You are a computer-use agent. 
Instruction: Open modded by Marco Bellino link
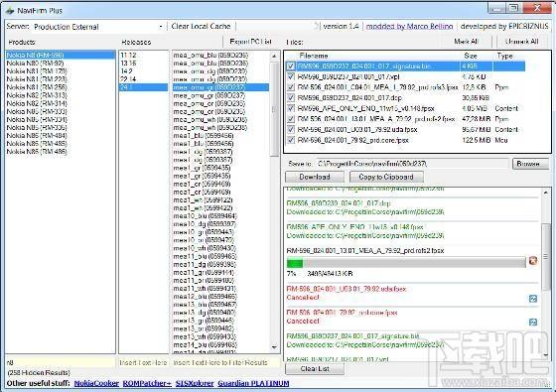pos(409,26)
